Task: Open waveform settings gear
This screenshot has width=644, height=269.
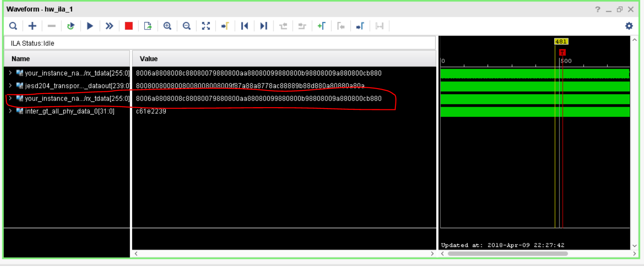Action: coord(629,26)
